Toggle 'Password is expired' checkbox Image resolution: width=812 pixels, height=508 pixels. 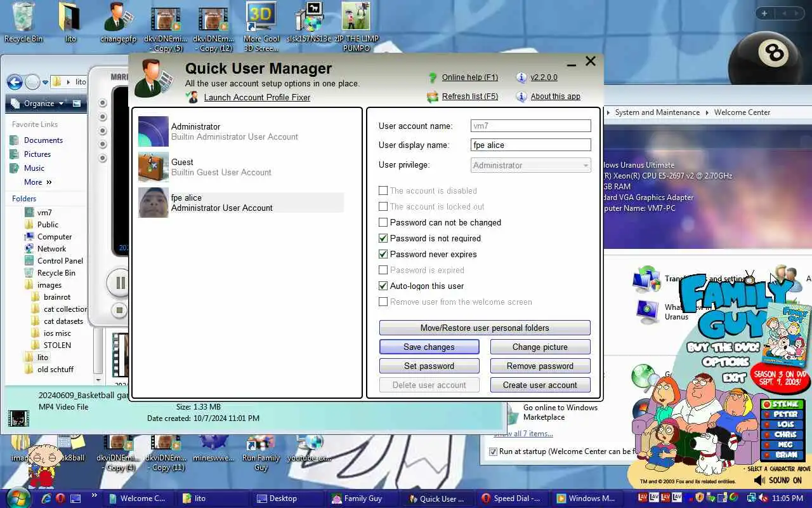pyautogui.click(x=383, y=270)
